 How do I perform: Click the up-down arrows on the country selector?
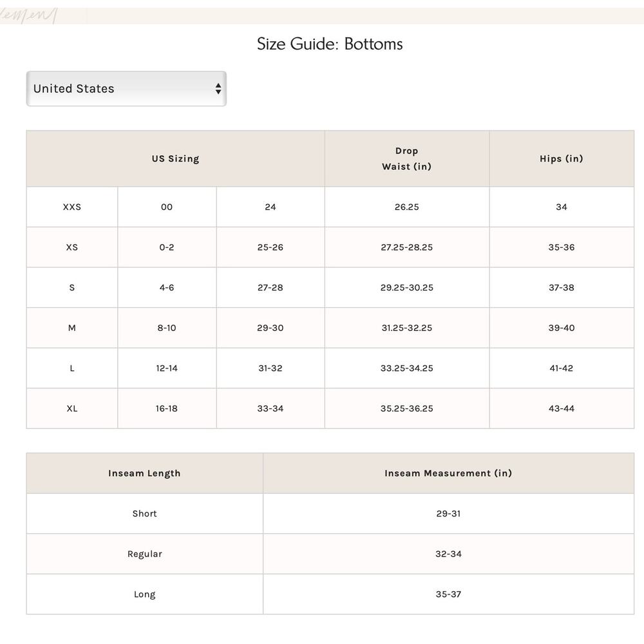pos(218,89)
